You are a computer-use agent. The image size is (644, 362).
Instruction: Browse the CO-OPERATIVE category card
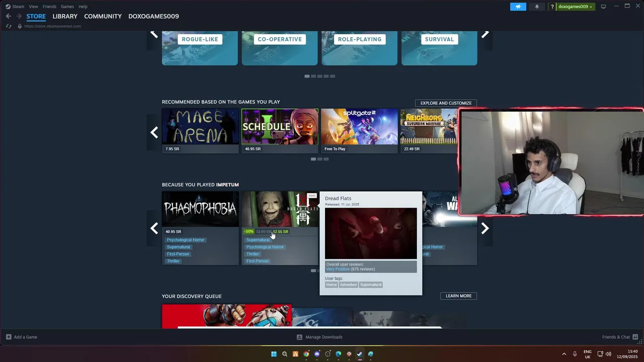coord(280,48)
